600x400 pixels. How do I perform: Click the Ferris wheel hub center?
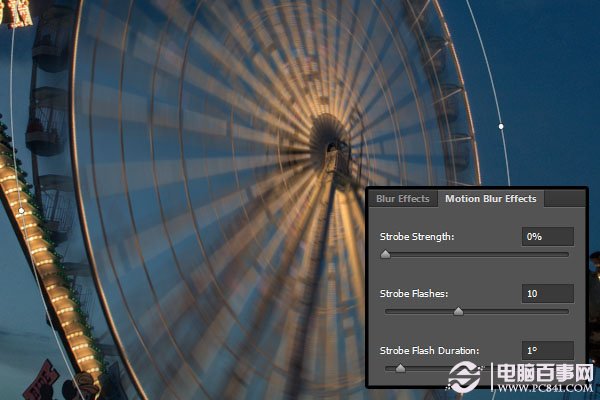tap(332, 147)
